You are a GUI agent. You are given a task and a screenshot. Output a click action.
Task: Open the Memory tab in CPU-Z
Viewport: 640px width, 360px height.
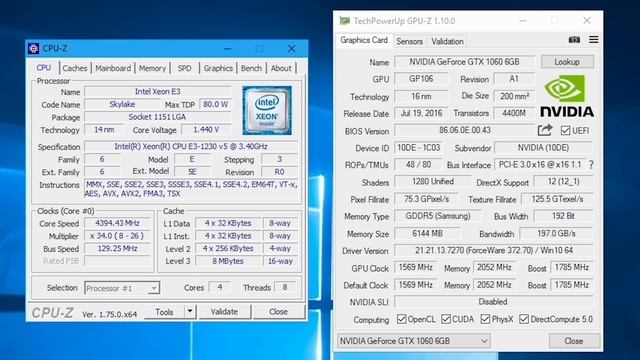(152, 68)
